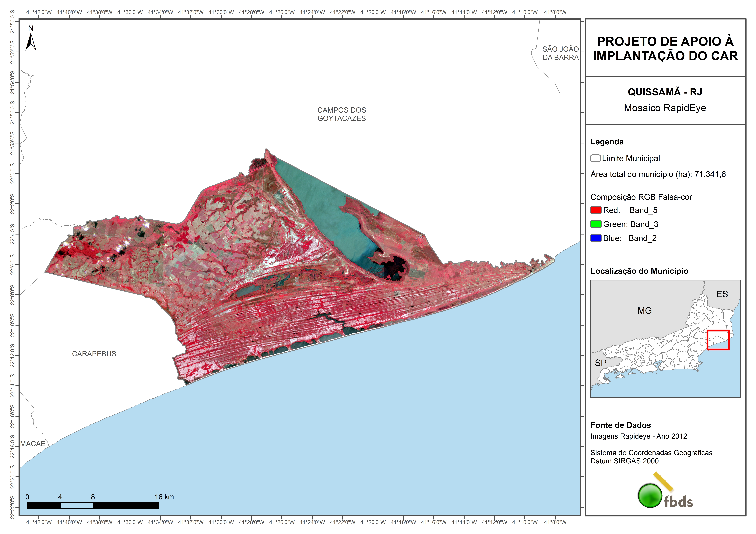The height and width of the screenshot is (534, 756).
Task: Click the CARAPEBUS municipality label
Action: (94, 354)
